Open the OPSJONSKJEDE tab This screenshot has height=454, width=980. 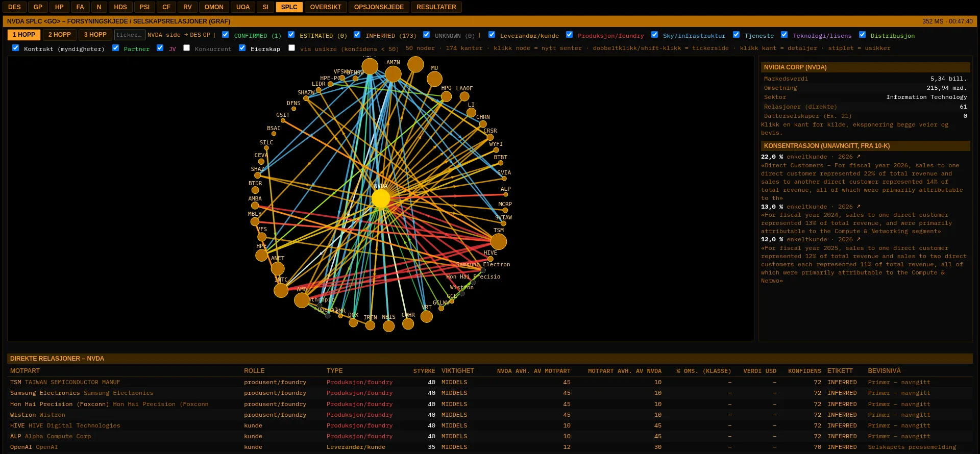[379, 7]
